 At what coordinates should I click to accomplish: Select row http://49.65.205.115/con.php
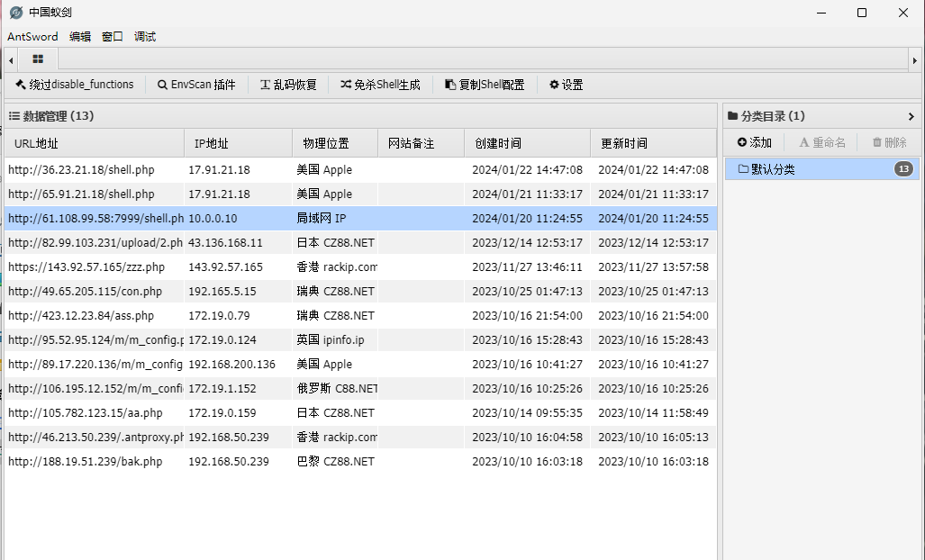[360, 291]
